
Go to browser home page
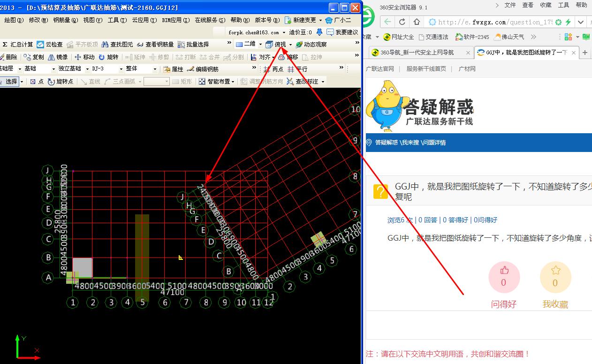[x=417, y=22]
